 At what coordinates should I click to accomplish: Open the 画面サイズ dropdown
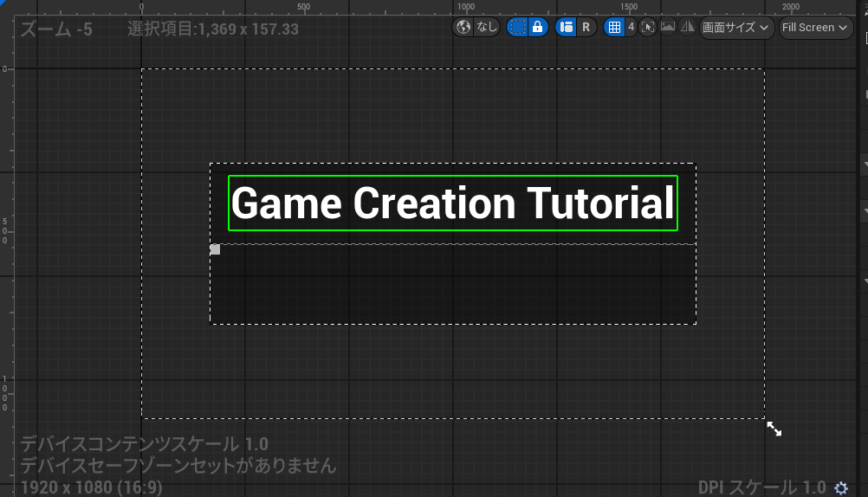(735, 27)
